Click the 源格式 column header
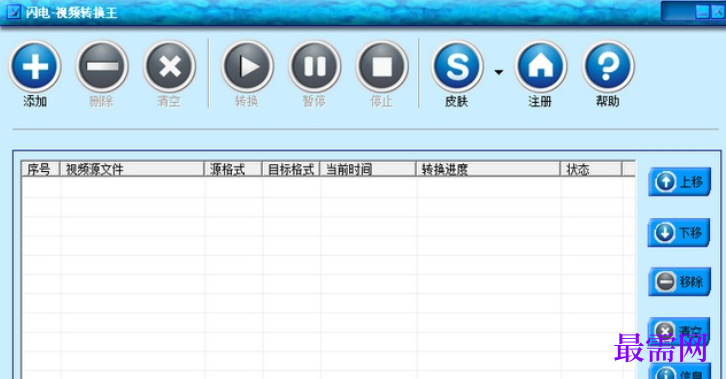The width and height of the screenshot is (726, 379). pyautogui.click(x=233, y=169)
